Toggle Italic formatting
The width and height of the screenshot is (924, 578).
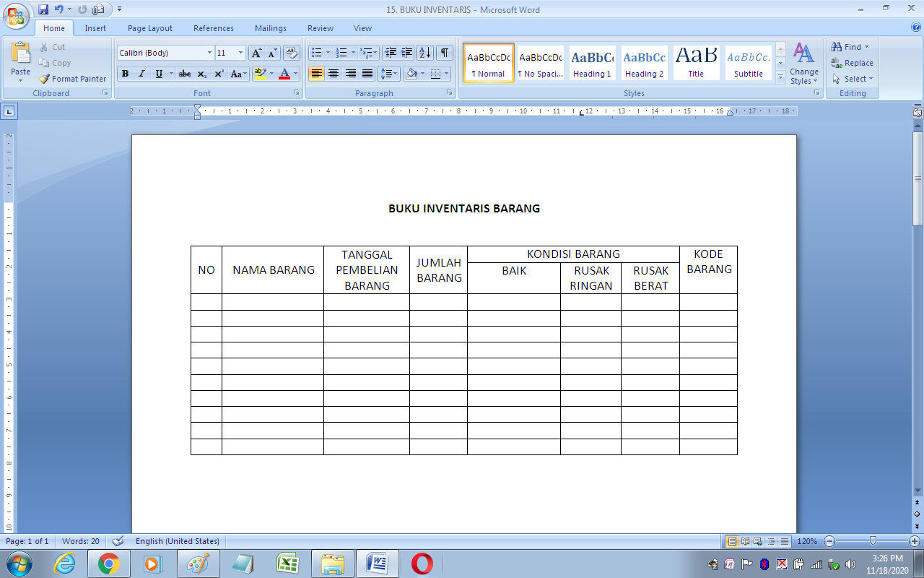141,74
